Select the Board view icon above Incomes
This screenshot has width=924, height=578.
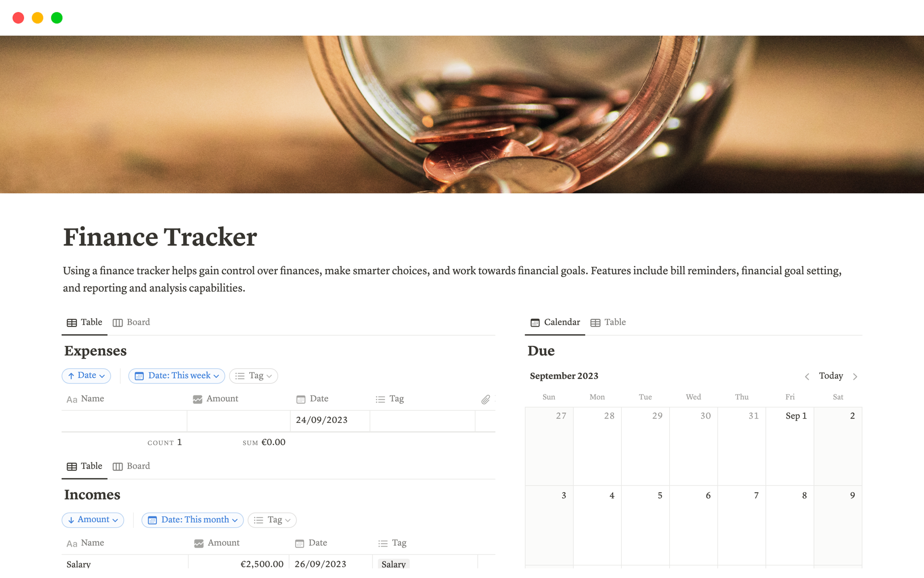[x=117, y=466]
